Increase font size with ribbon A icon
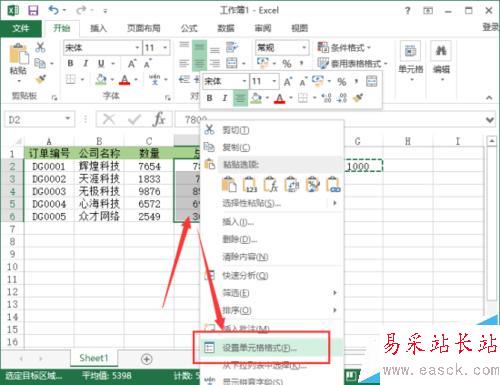The width and height of the screenshot is (500, 385). coord(132,63)
